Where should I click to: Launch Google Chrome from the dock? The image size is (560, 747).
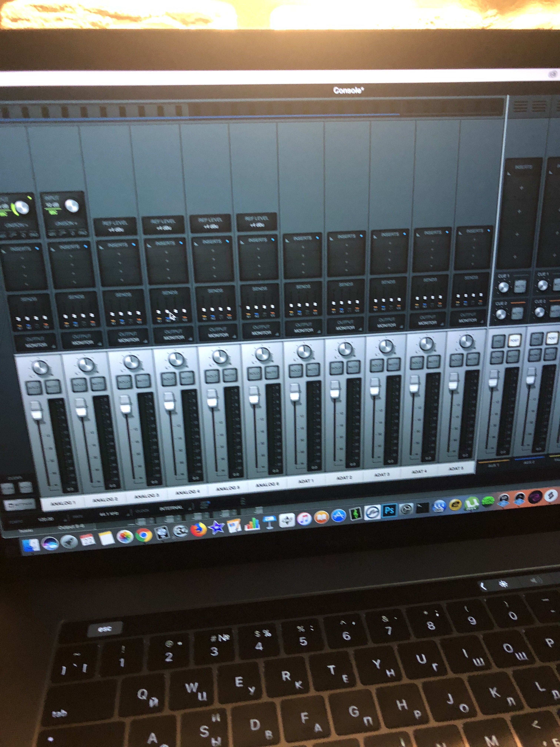[x=144, y=534]
